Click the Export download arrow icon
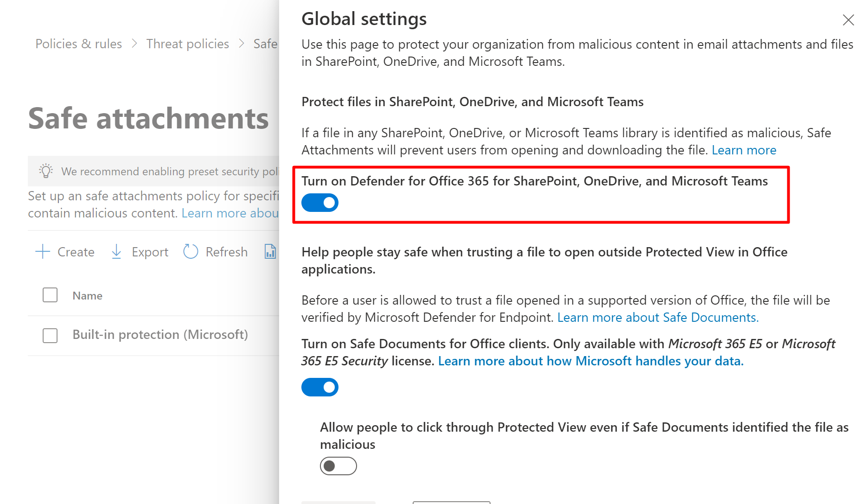This screenshot has width=868, height=504. point(116,252)
